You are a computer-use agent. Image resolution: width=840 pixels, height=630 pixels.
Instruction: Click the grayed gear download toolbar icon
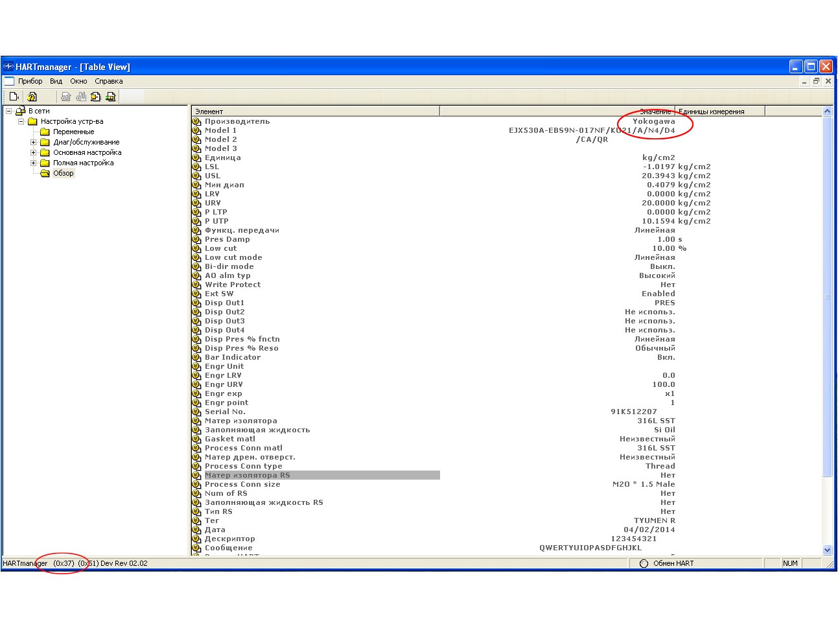pos(81,97)
